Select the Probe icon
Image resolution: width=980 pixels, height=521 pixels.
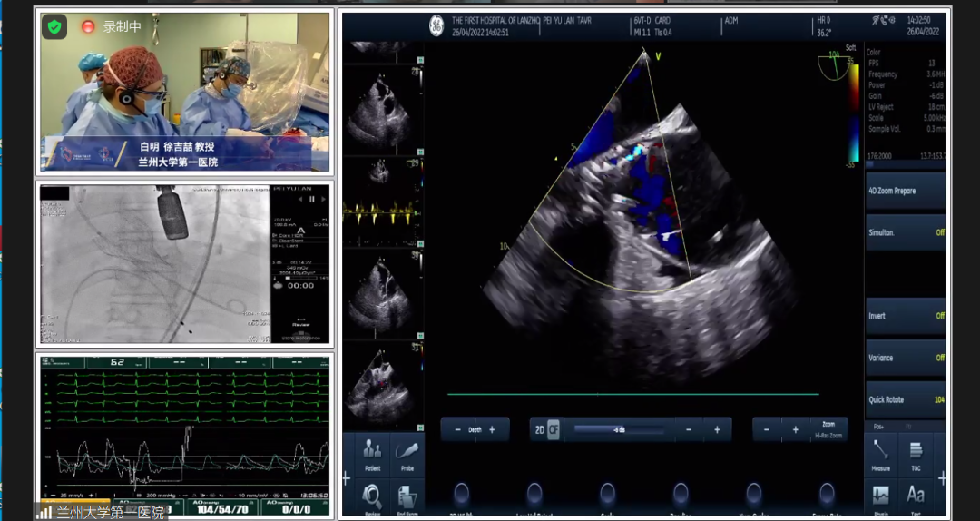tap(407, 453)
